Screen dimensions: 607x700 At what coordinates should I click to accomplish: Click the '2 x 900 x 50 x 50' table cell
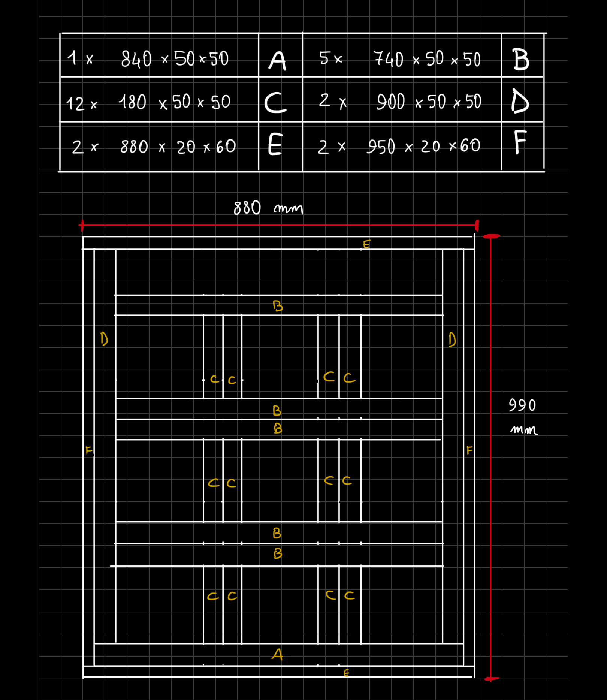[x=402, y=99]
